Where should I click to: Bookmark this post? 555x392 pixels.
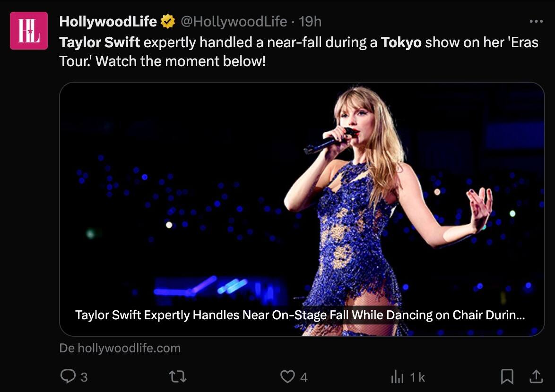click(x=507, y=376)
